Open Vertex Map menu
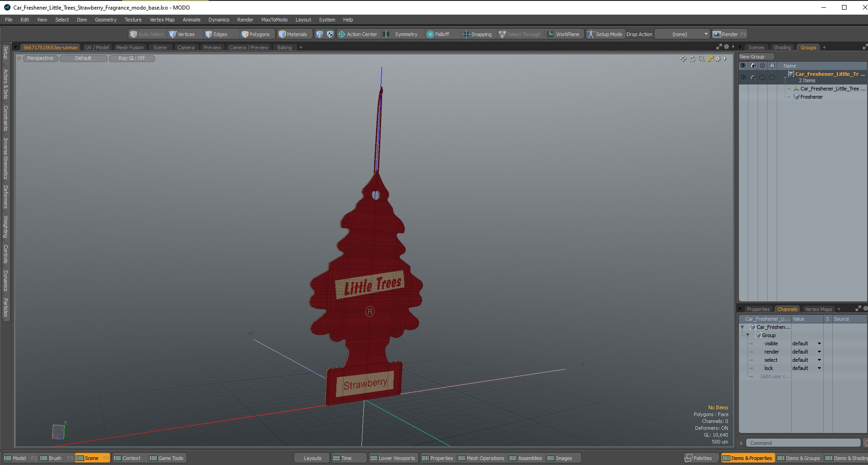 point(162,20)
